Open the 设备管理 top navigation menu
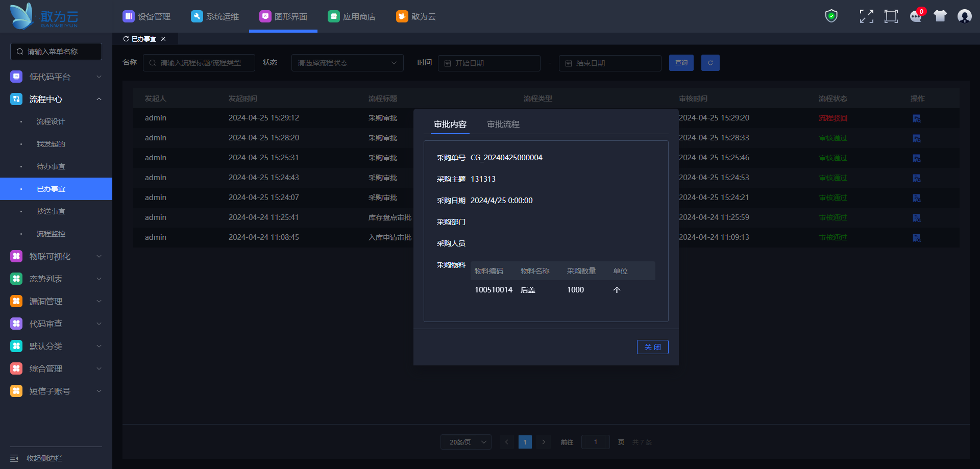 (x=147, y=16)
